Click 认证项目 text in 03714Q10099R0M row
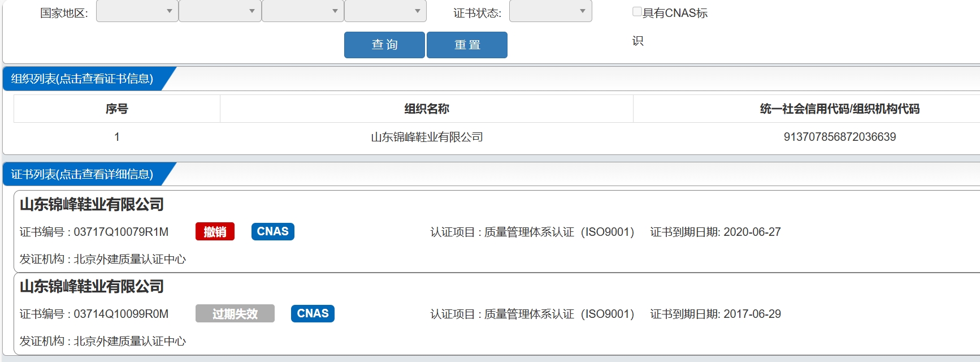 (x=532, y=314)
